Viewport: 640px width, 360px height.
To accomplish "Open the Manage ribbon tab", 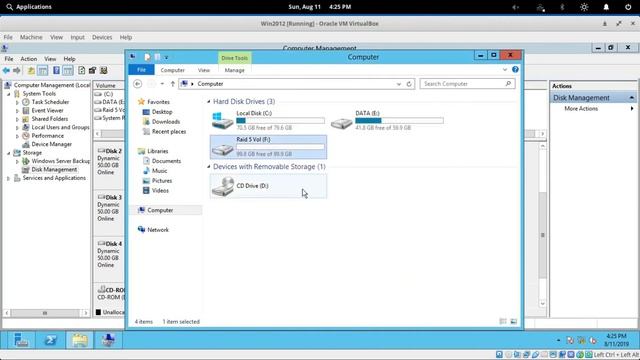I will tap(234, 70).
